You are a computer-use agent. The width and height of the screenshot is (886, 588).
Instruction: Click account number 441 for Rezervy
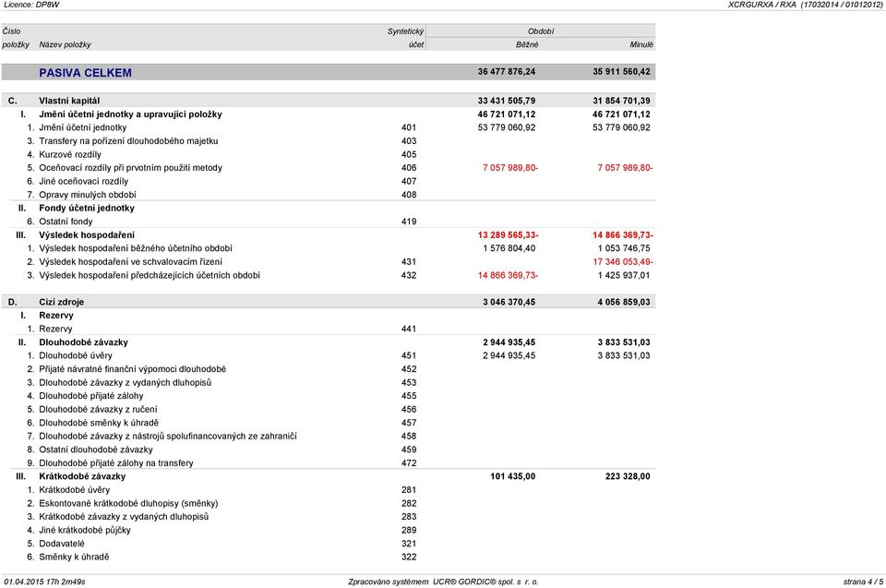409,329
